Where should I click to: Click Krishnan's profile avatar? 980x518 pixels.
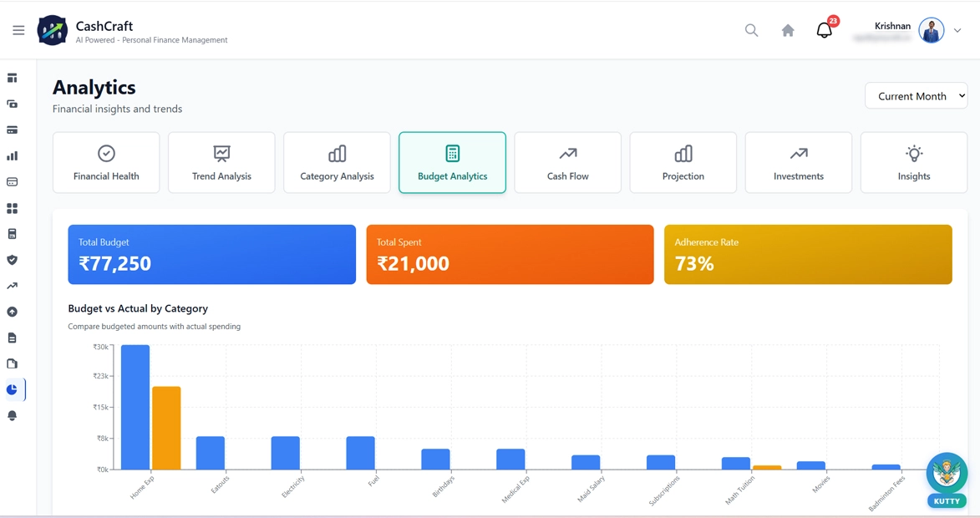pyautogui.click(x=932, y=30)
